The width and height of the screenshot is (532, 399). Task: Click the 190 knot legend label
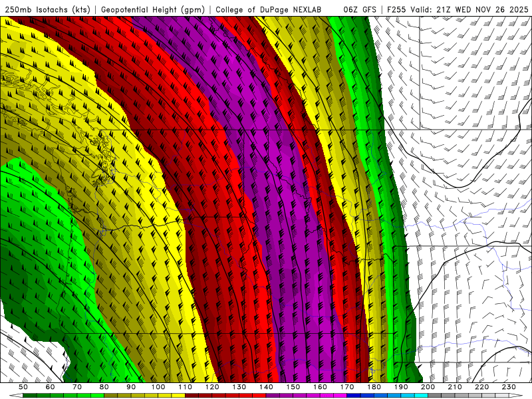401,387
